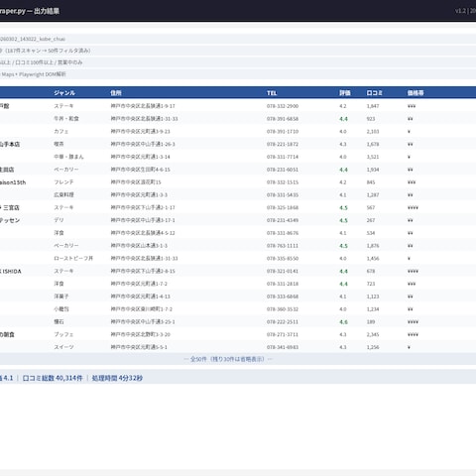The width and height of the screenshot is (476, 476).
Task: Click the 処理時間 4分32秒 summary
Action: 117,378
